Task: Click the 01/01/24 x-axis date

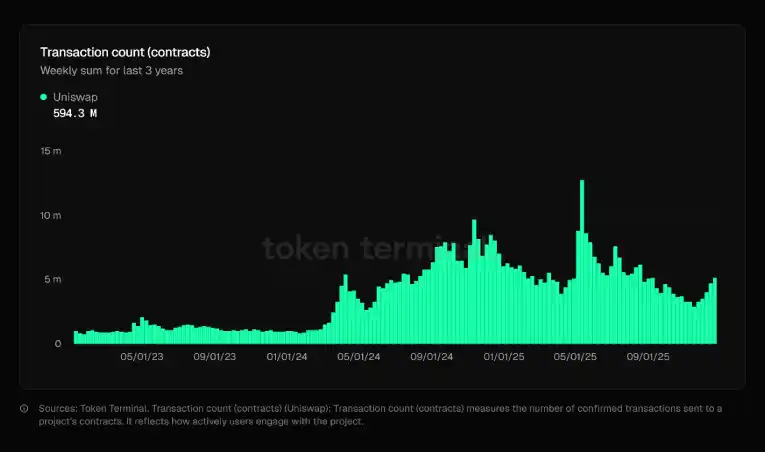Action: point(287,357)
